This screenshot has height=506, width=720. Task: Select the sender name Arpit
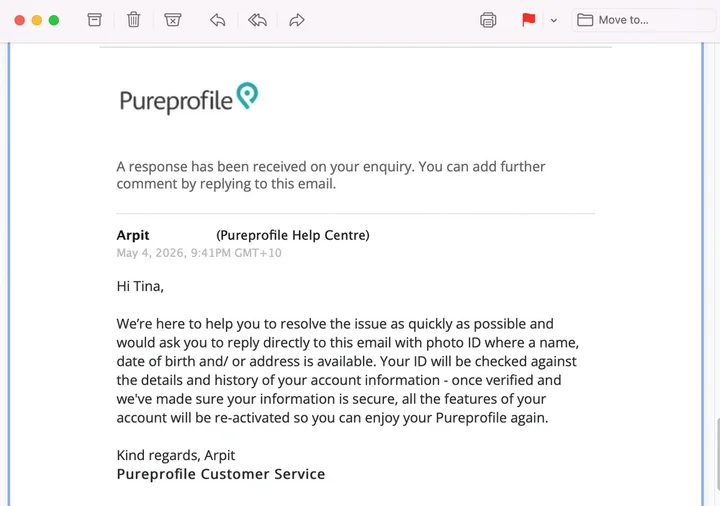[x=133, y=235]
